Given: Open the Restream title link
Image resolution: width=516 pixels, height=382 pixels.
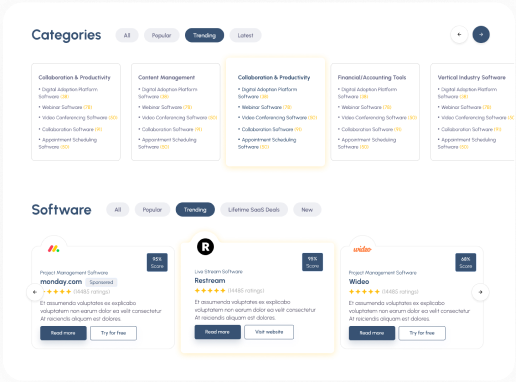Looking at the screenshot, I should coord(210,281).
